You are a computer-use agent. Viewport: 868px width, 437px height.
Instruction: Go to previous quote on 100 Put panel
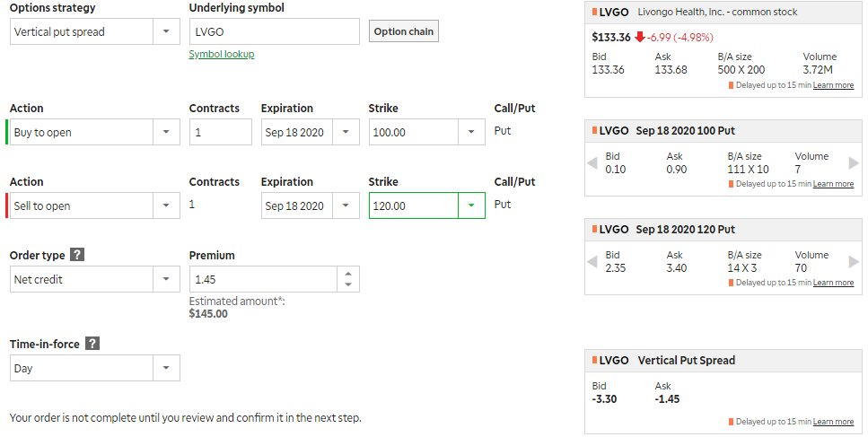[592, 163]
